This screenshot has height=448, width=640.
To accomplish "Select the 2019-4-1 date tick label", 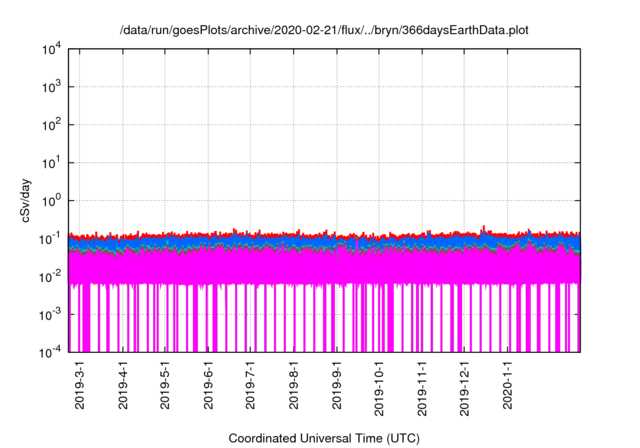I will tap(123, 387).
